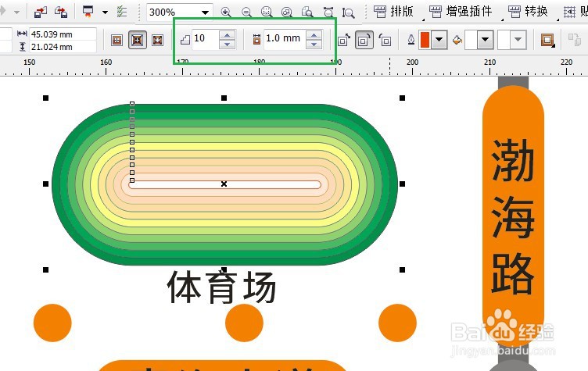Click the contour offset field 1.0 mm
The image size is (588, 371).
click(285, 38)
